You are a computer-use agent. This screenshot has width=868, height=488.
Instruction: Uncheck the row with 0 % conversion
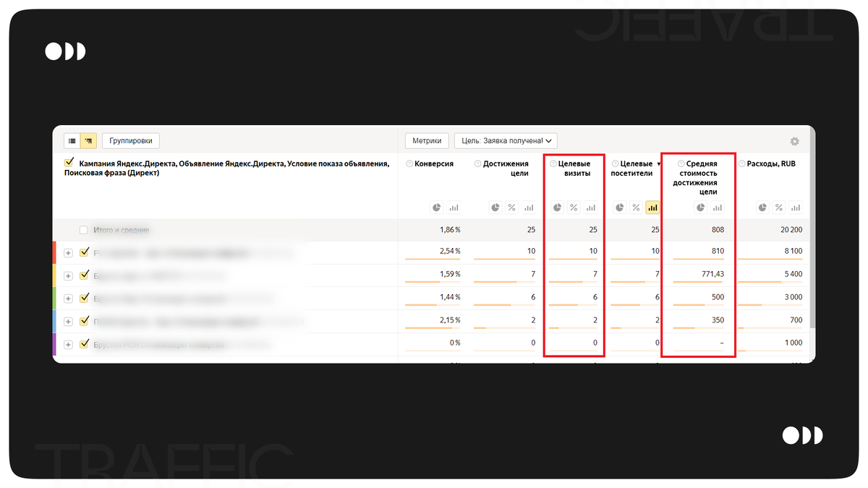coord(85,344)
